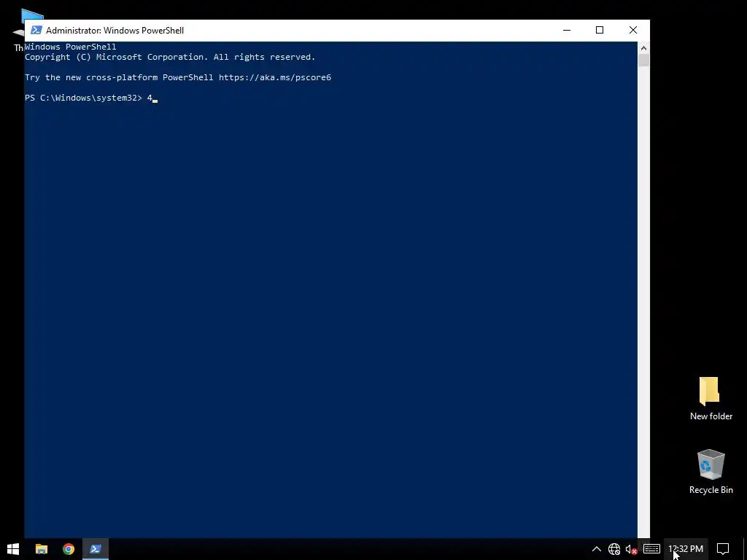Click the https://aka.ms/pscore6 text
The width and height of the screenshot is (747, 560).
click(275, 77)
